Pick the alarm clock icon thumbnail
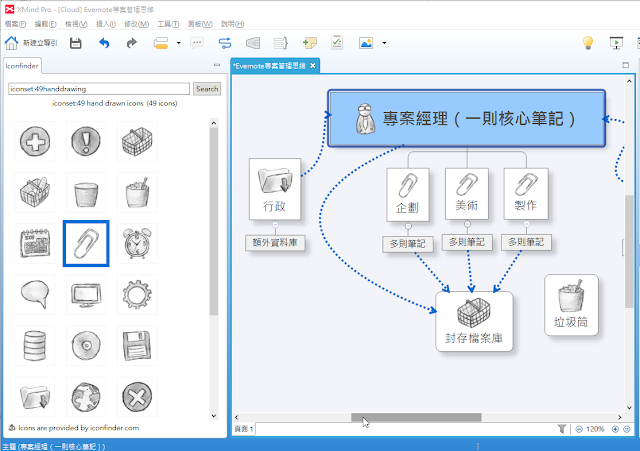 point(137,244)
